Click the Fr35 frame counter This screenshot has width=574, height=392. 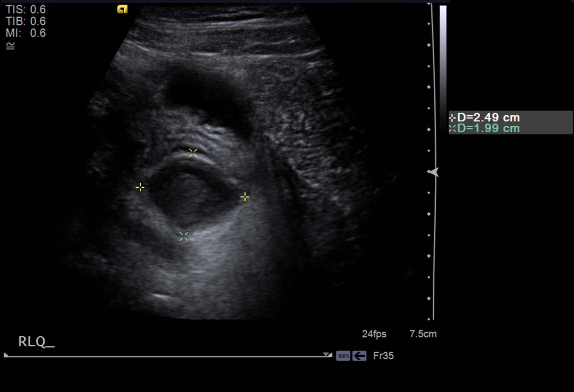383,356
